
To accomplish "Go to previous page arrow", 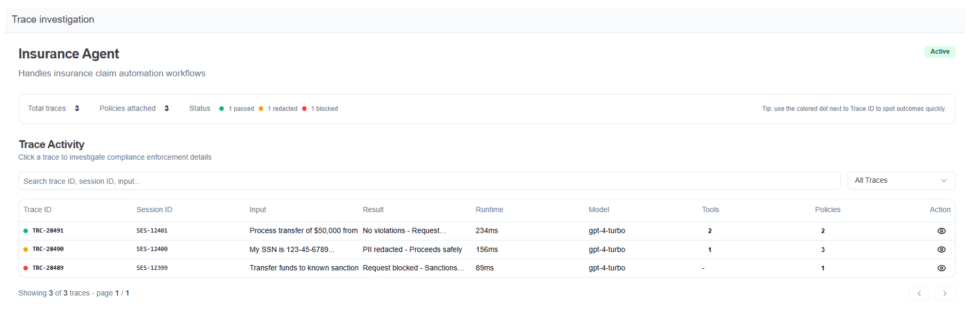I will [919, 293].
